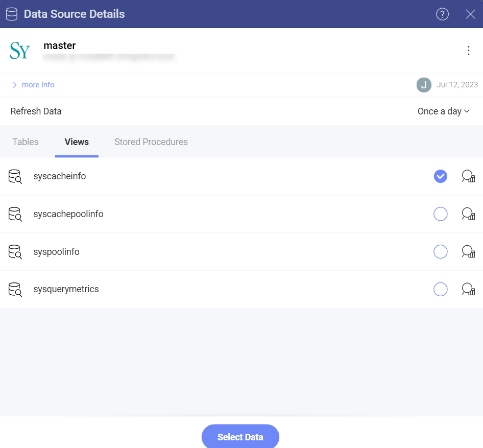Screen dimensions: 483x448
Task: Open the Once a day refresh dropdown
Action: [x=443, y=111]
